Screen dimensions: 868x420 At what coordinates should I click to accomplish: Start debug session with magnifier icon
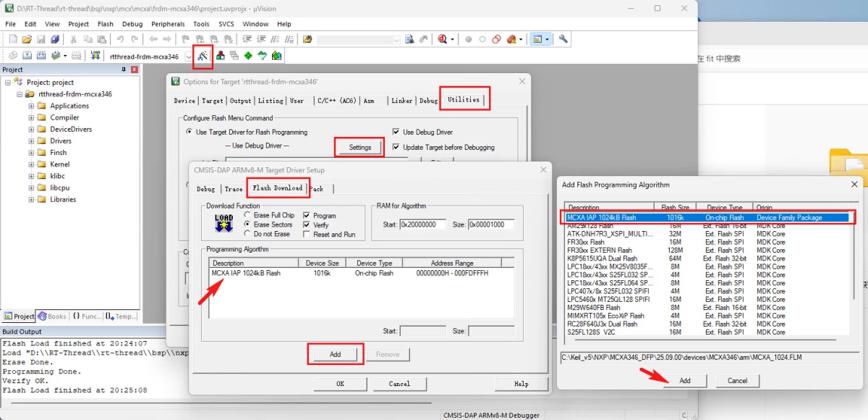tap(443, 39)
